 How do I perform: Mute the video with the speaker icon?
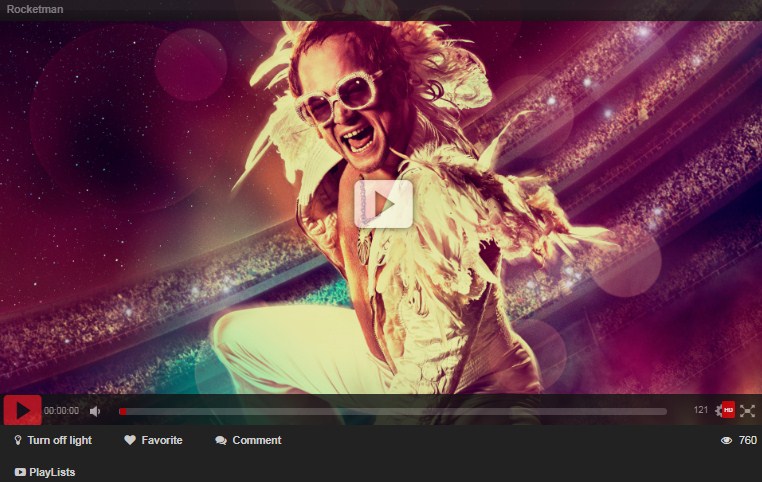(95, 411)
